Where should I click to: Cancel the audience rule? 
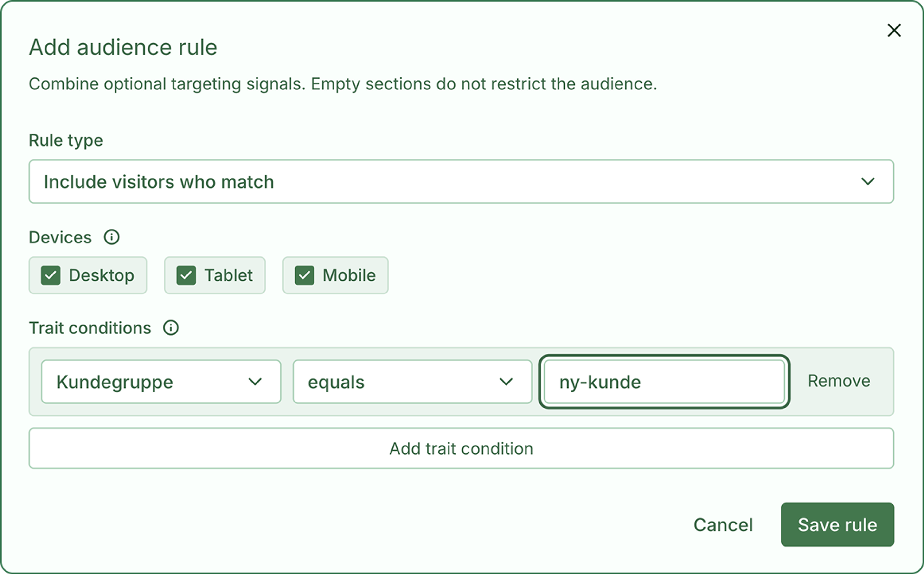[723, 525]
